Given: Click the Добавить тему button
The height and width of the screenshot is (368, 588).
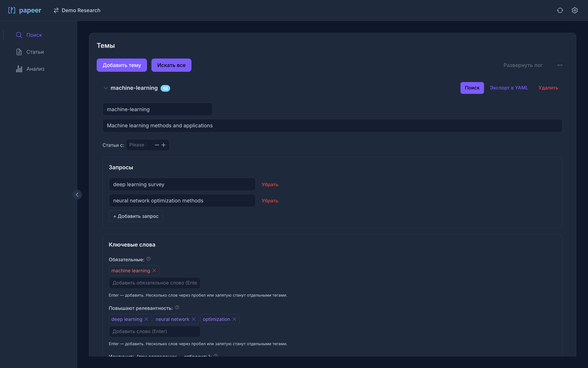Looking at the screenshot, I should click(122, 65).
